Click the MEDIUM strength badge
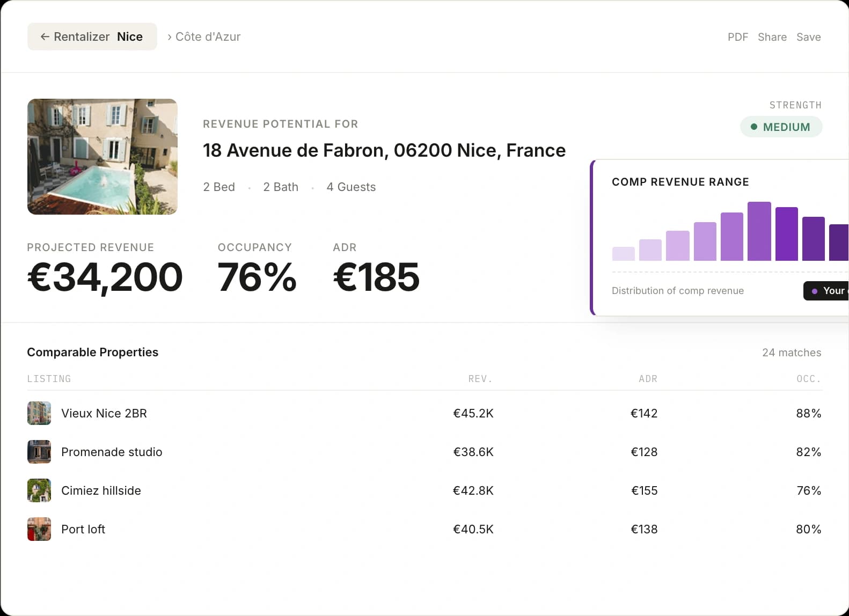The width and height of the screenshot is (849, 616). point(781,127)
